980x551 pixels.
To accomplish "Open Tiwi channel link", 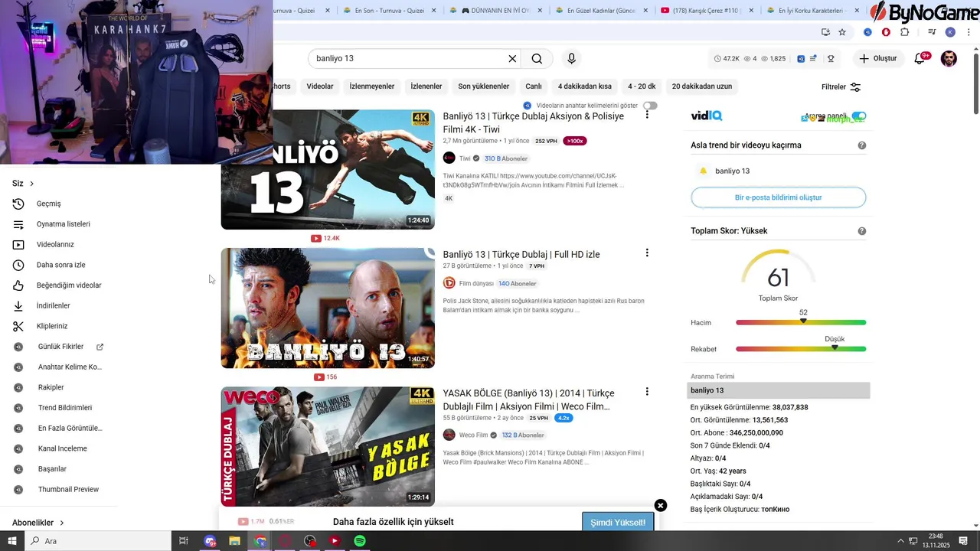I will (465, 158).
